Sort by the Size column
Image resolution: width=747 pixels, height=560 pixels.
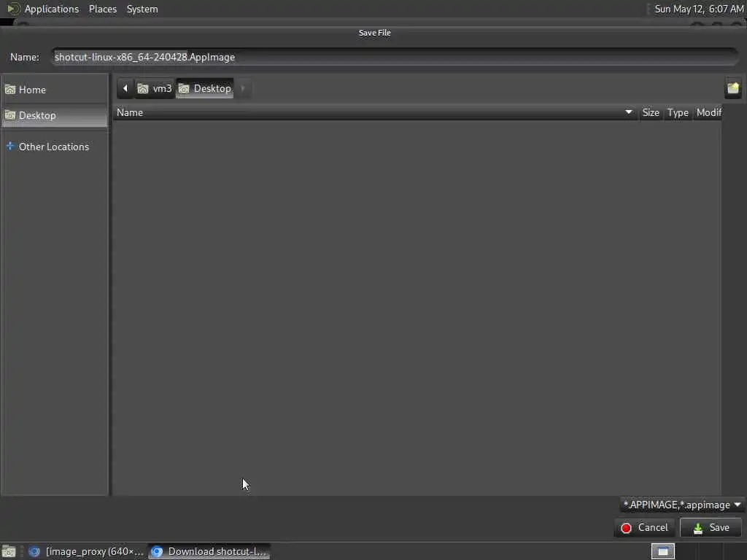click(x=650, y=112)
